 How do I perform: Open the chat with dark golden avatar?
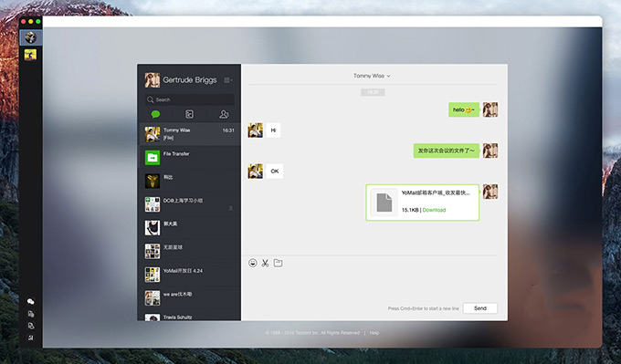[189, 181]
